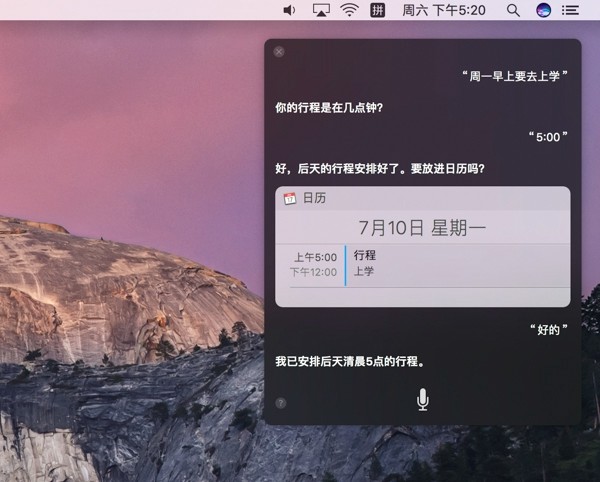
Task: Open the Wi-Fi status menu
Action: click(349, 10)
